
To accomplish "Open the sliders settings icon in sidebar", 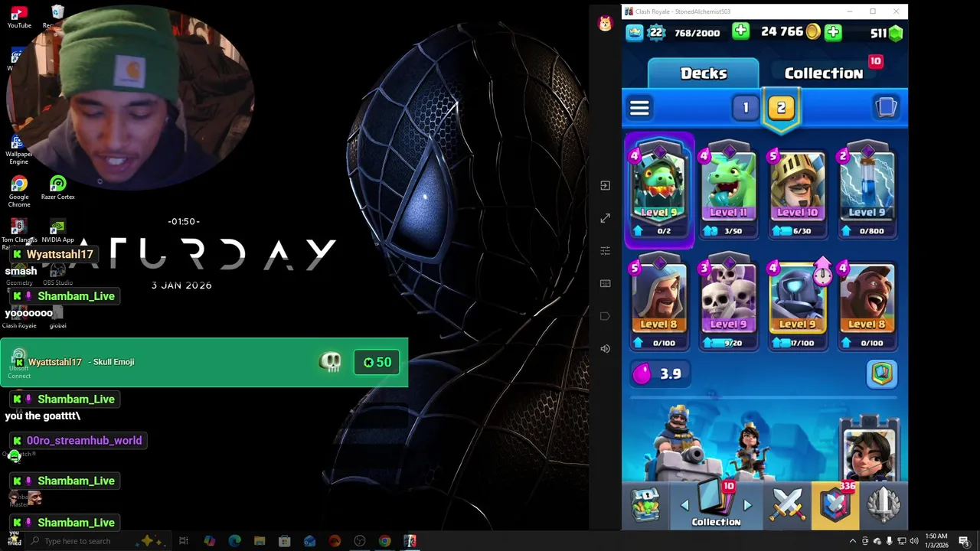I will 605,251.
